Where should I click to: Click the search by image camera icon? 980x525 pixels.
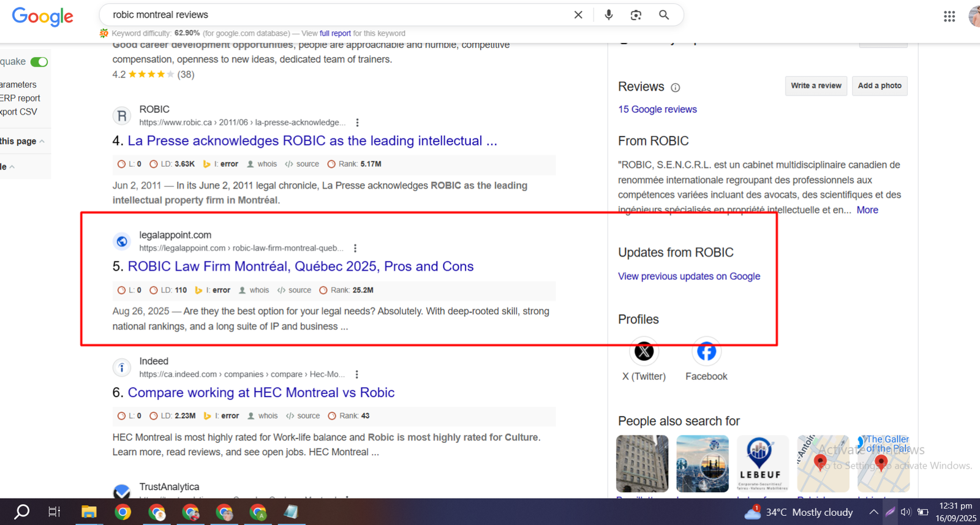636,15
